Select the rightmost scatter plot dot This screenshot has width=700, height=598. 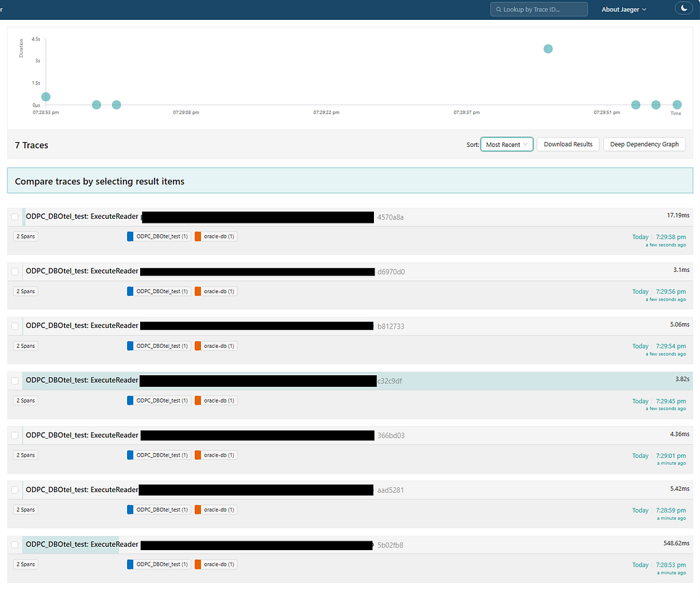(677, 105)
